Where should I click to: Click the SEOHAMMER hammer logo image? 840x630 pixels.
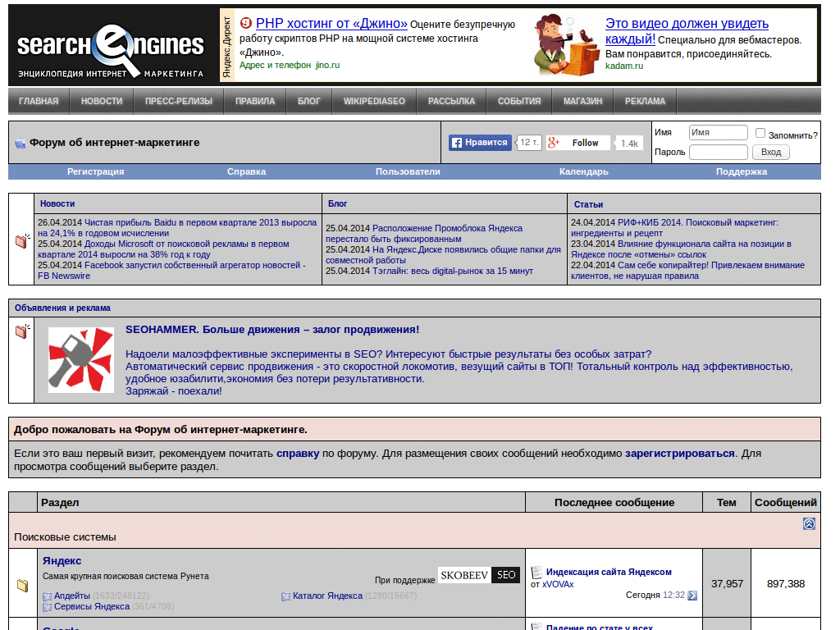[80, 360]
